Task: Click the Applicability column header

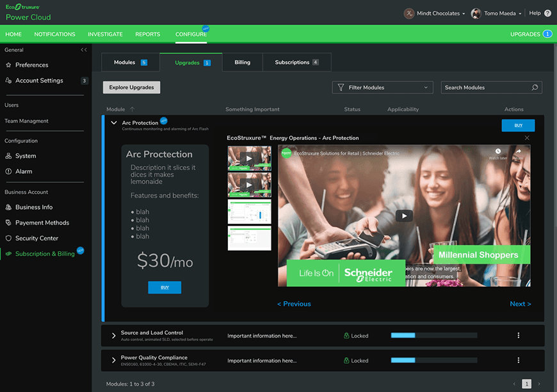Action: tap(403, 109)
